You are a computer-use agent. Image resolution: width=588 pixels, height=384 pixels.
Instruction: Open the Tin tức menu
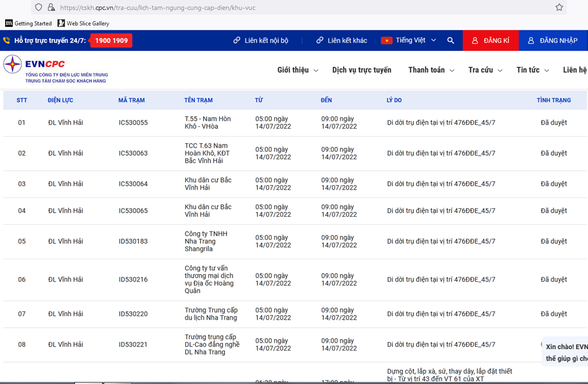(532, 70)
